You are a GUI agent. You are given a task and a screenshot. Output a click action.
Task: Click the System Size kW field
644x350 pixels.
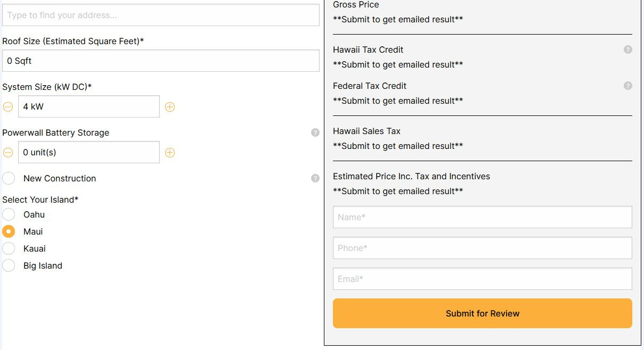(x=88, y=106)
